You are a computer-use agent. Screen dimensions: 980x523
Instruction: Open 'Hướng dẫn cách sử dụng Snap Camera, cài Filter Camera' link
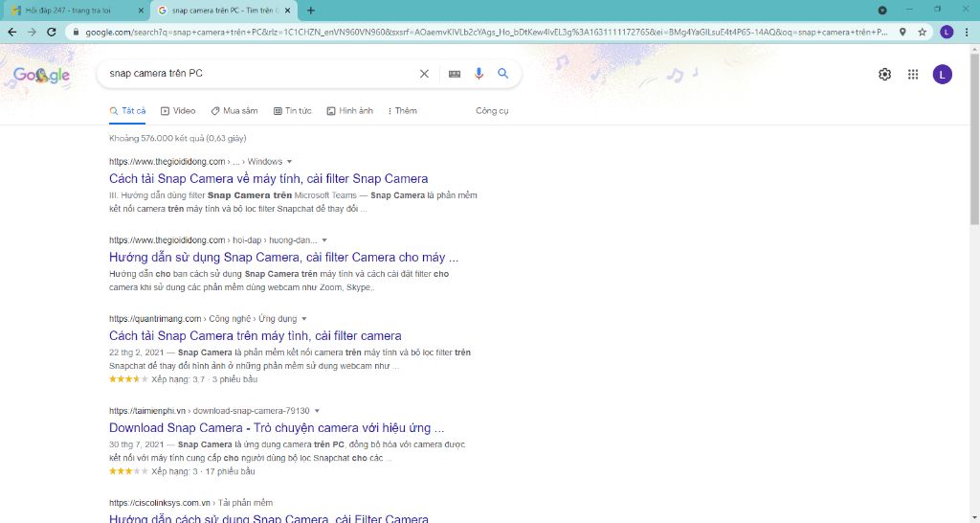point(269,518)
